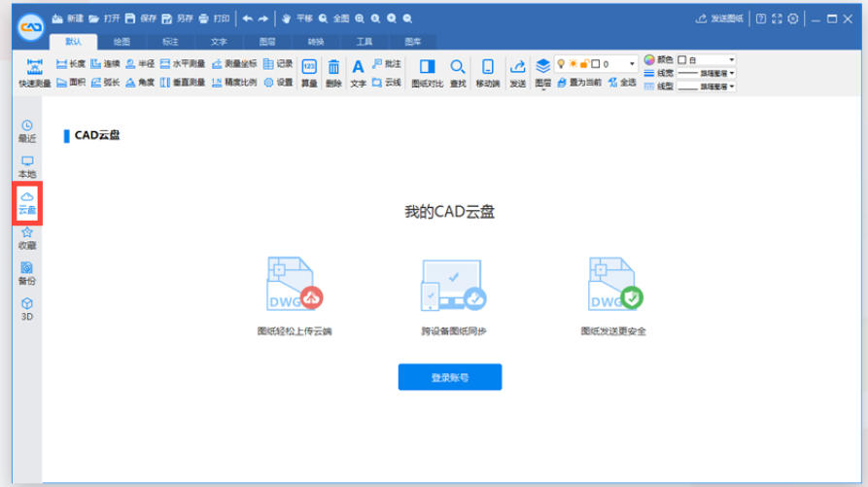Switch to the 图库 library tab
The height and width of the screenshot is (487, 868).
(x=413, y=42)
